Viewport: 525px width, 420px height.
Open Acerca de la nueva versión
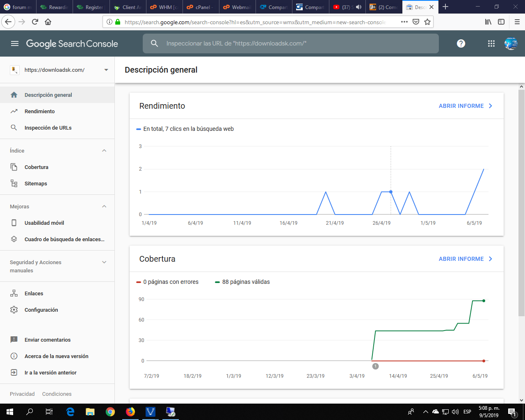[57, 356]
